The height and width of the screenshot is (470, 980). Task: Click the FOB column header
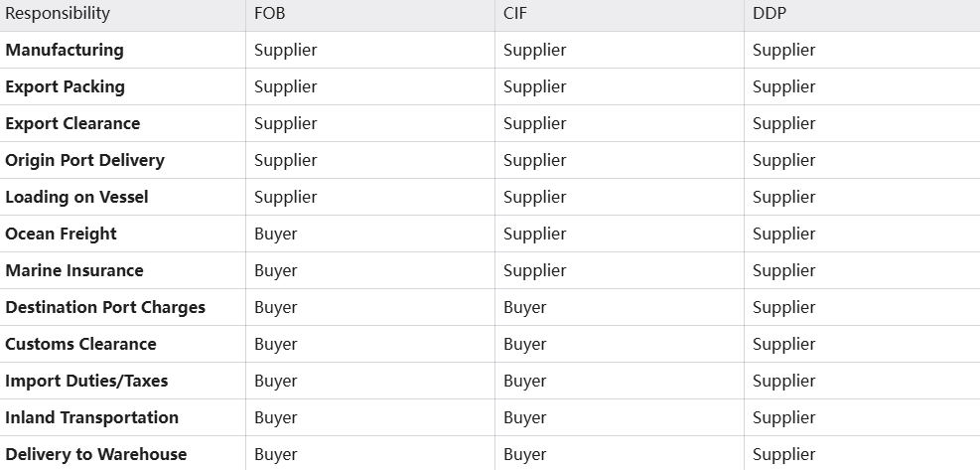[x=272, y=14]
